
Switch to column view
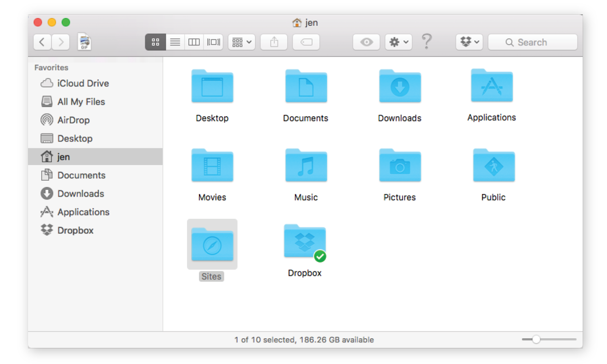pyautogui.click(x=194, y=42)
